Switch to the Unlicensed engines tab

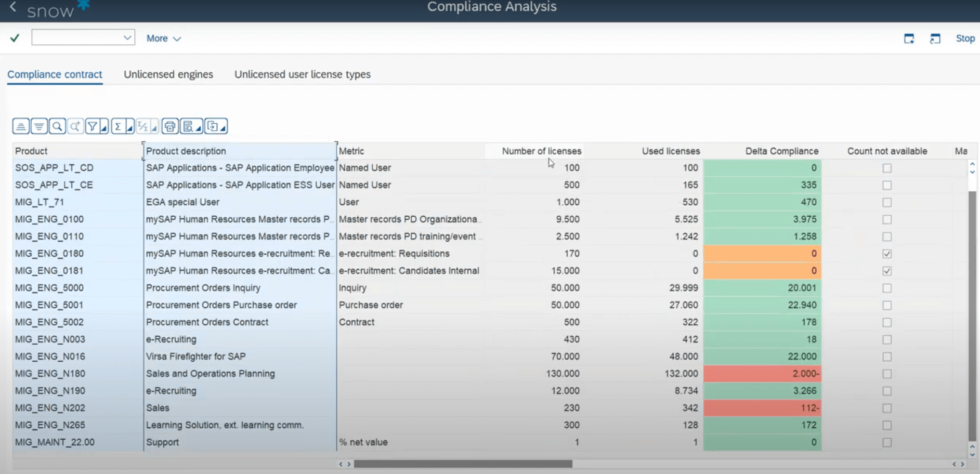tap(168, 74)
